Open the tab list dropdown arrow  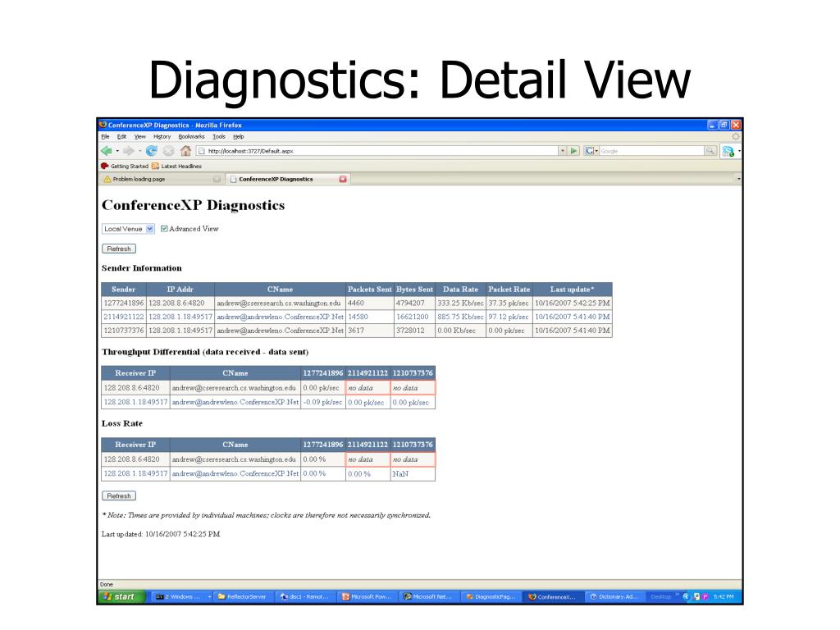[x=739, y=179]
